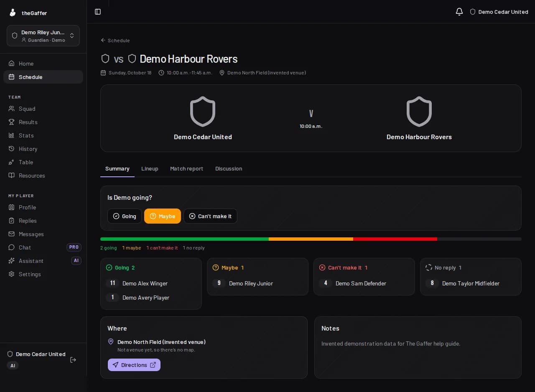This screenshot has width=535, height=392.
Task: Click the Squad people icon
Action: 11,109
